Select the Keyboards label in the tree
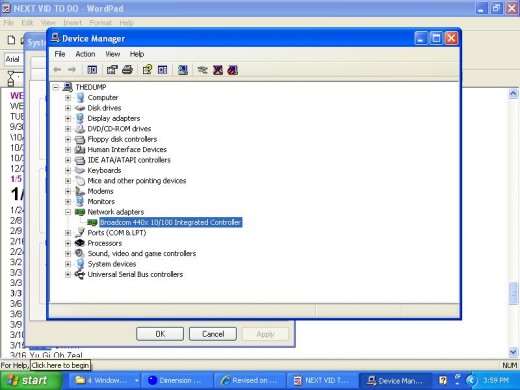Image resolution: width=520 pixels, height=390 pixels. (104, 170)
